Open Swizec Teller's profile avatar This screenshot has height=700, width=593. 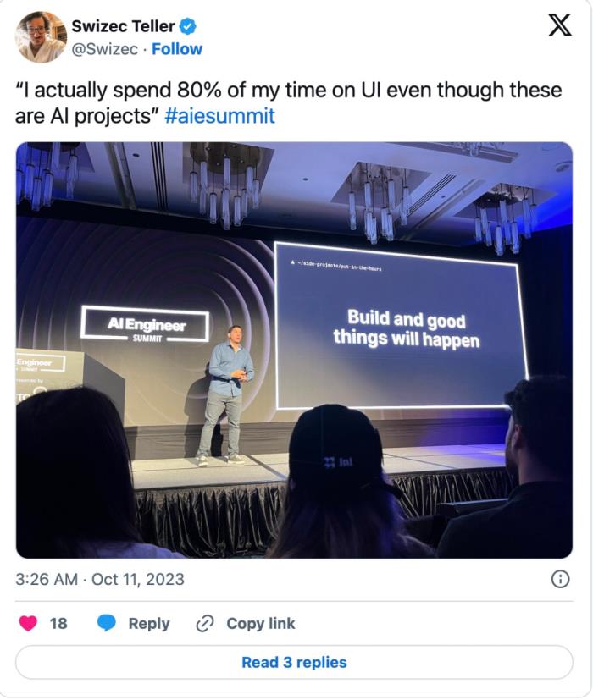[41, 37]
